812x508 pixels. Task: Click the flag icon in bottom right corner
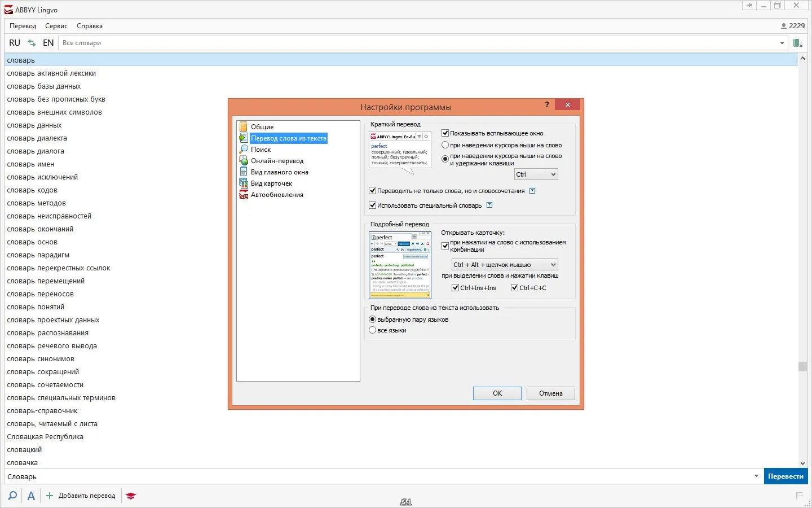[x=799, y=496]
